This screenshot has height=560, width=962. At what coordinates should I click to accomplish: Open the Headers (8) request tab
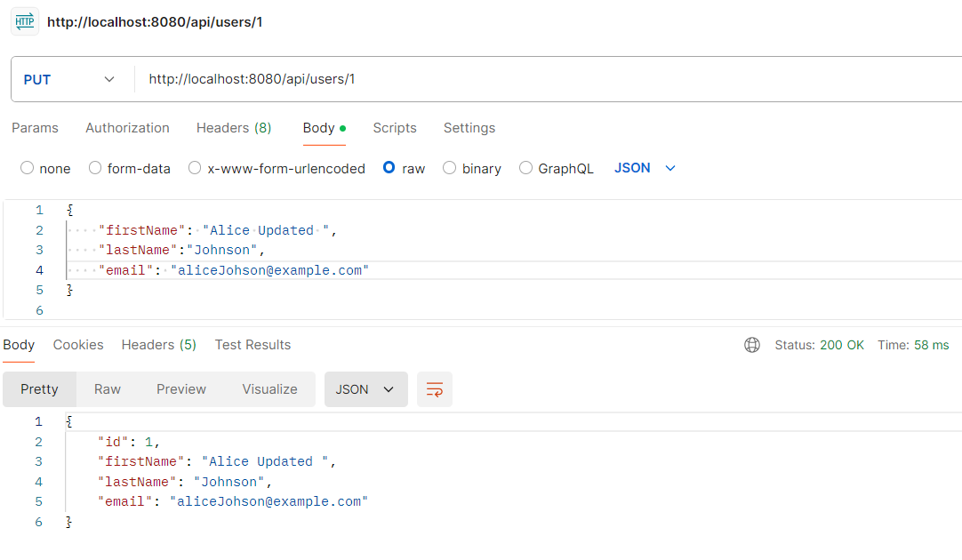[234, 128]
